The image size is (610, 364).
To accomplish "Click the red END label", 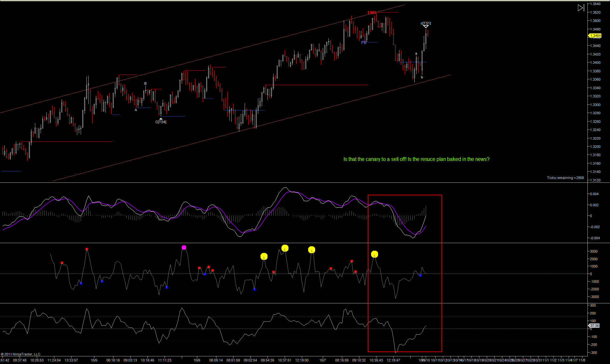I will tap(372, 13).
